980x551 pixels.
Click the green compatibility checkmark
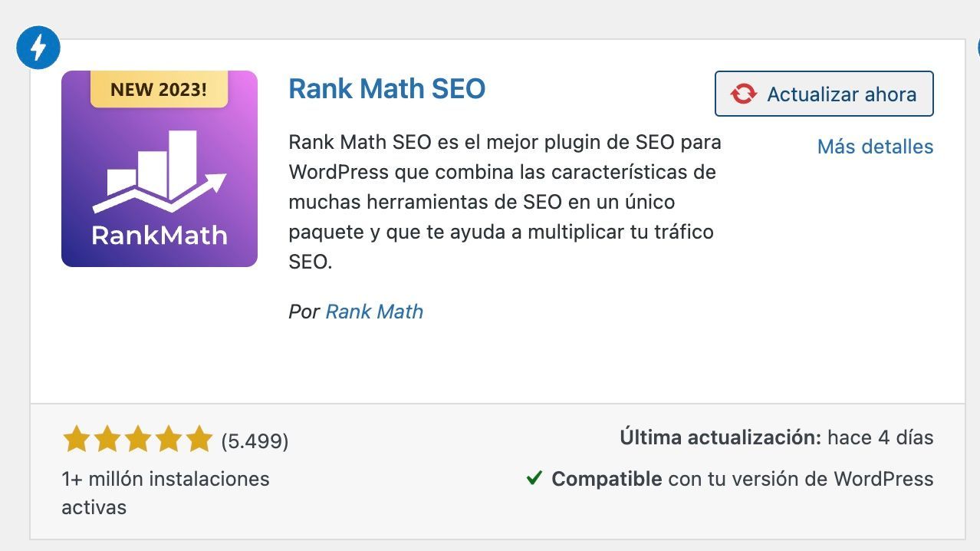(534, 479)
